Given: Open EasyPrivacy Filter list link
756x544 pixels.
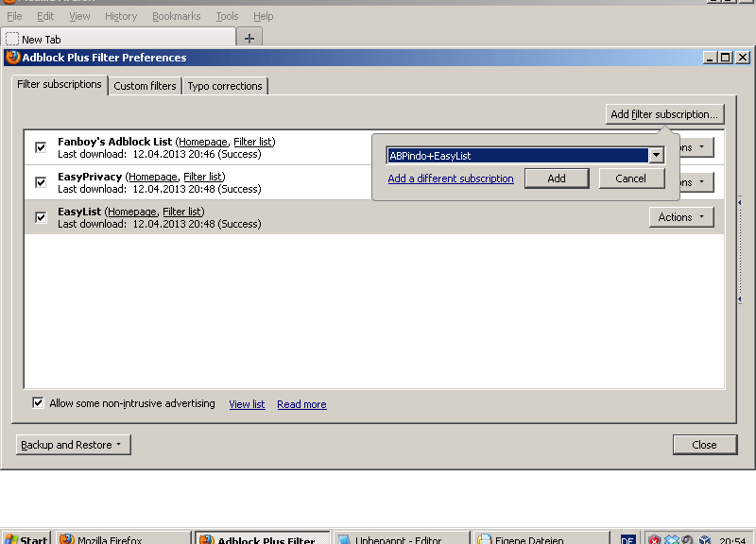Looking at the screenshot, I should (x=203, y=177).
